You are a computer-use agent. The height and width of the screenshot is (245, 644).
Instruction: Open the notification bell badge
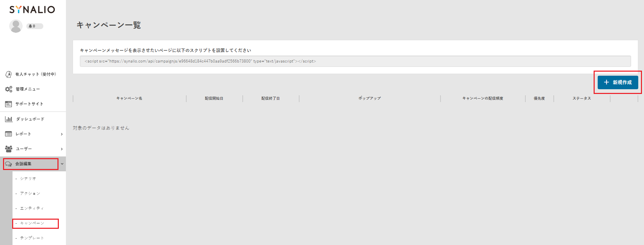(34, 26)
